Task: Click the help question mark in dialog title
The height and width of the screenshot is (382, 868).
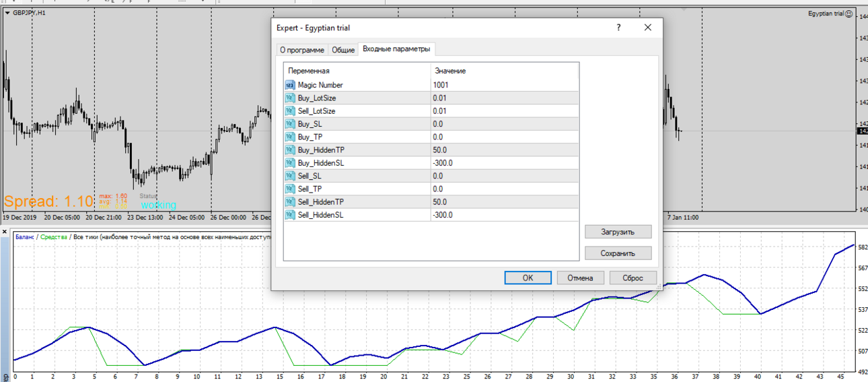Action: 618,28
